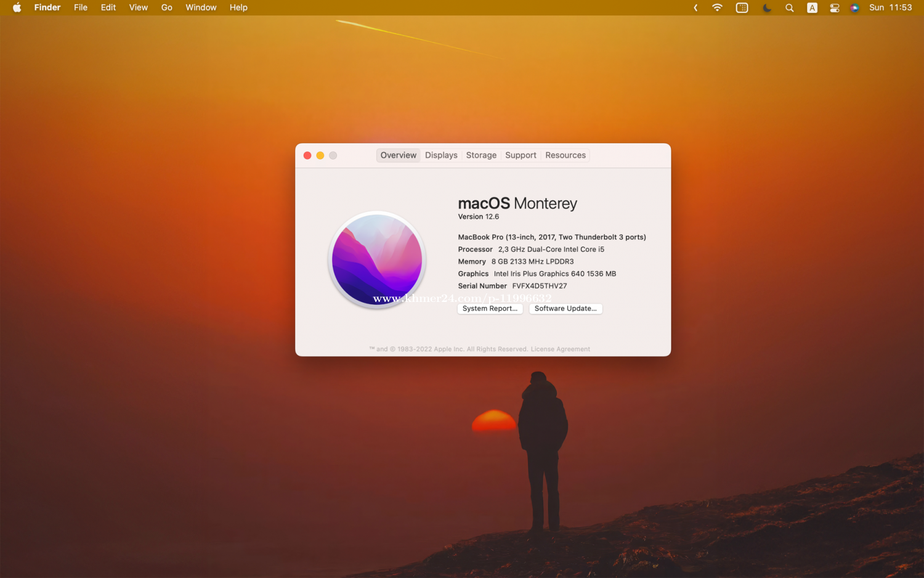The height and width of the screenshot is (578, 924).
Task: Switch to the Displays tab
Action: [x=441, y=155]
